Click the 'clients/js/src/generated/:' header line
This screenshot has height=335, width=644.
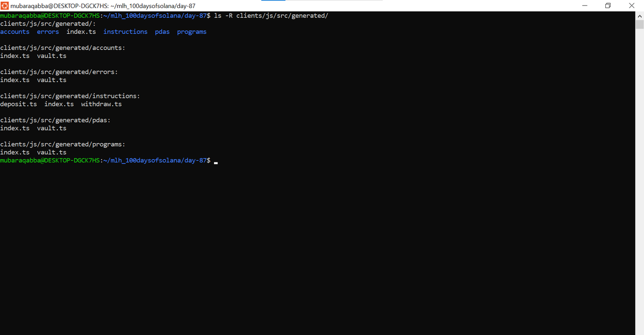[48, 24]
